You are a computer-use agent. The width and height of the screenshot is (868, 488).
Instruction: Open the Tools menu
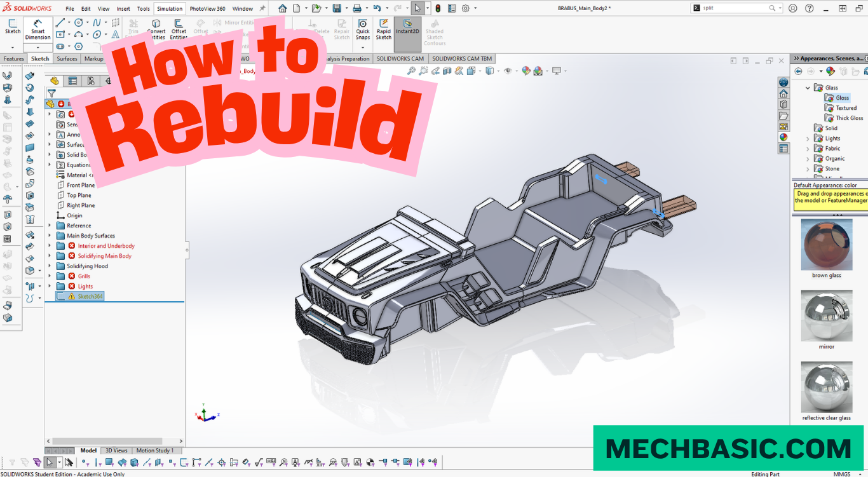(144, 9)
